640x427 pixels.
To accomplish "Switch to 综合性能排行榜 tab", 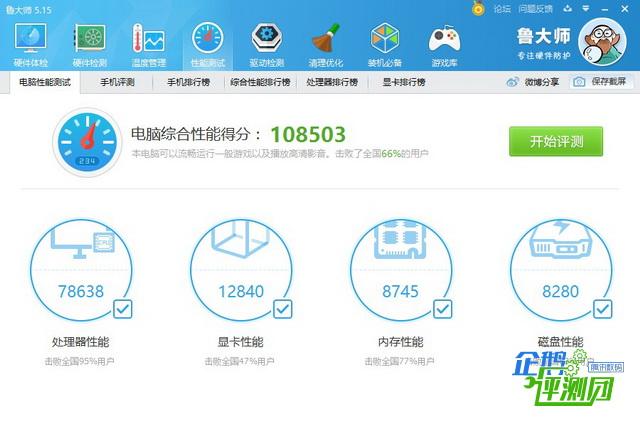I will coord(260,82).
